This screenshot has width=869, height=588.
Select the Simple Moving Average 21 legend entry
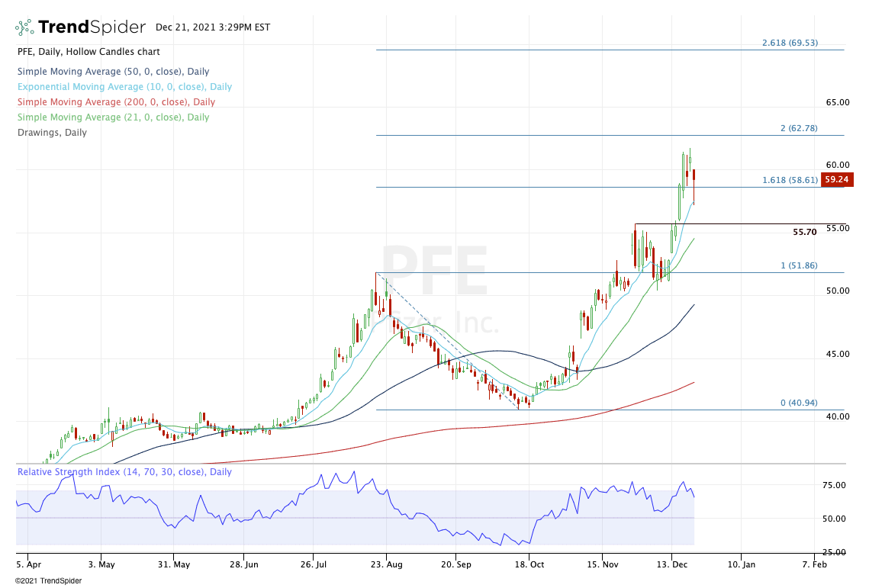coord(113,117)
